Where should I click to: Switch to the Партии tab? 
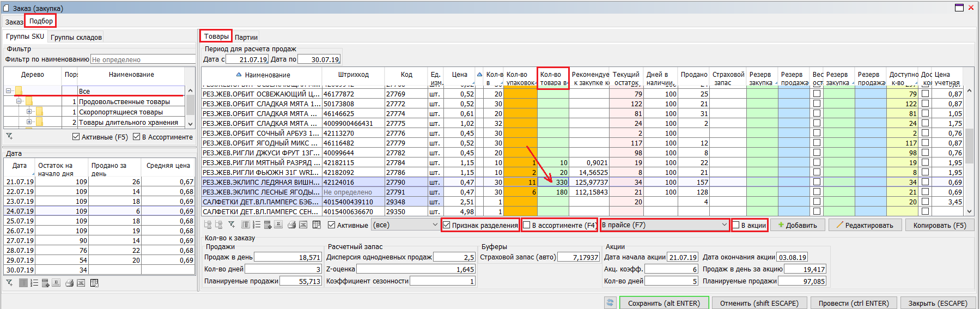[x=246, y=37]
